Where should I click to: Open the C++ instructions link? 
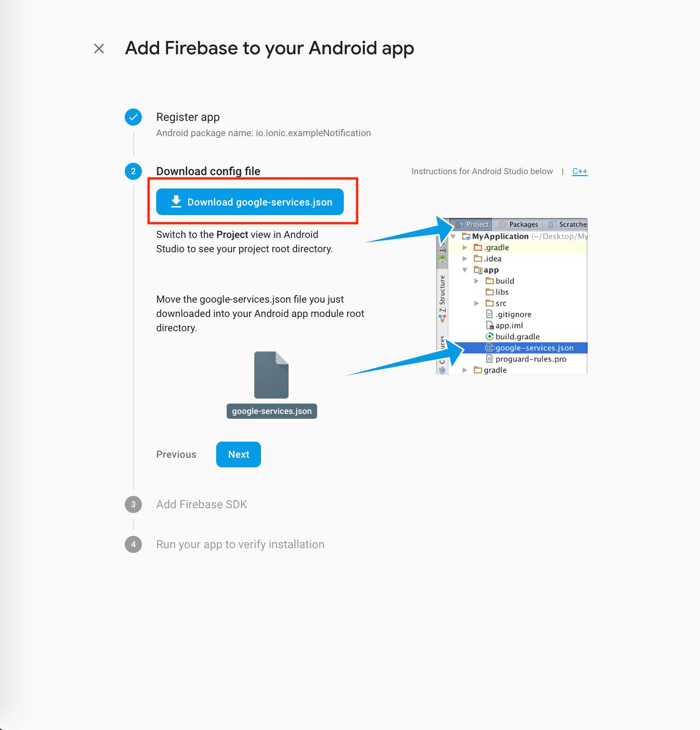coord(580,171)
